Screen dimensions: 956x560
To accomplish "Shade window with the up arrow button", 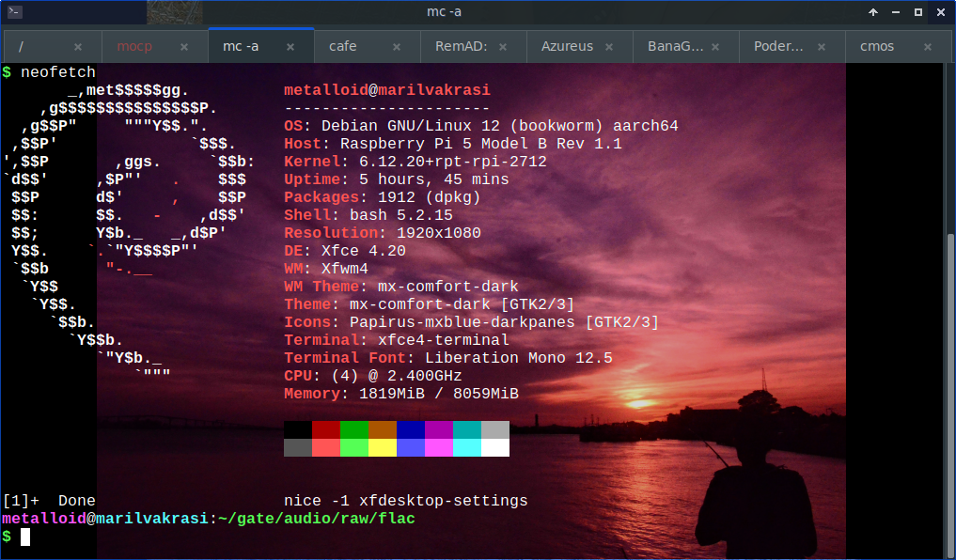I will [873, 12].
